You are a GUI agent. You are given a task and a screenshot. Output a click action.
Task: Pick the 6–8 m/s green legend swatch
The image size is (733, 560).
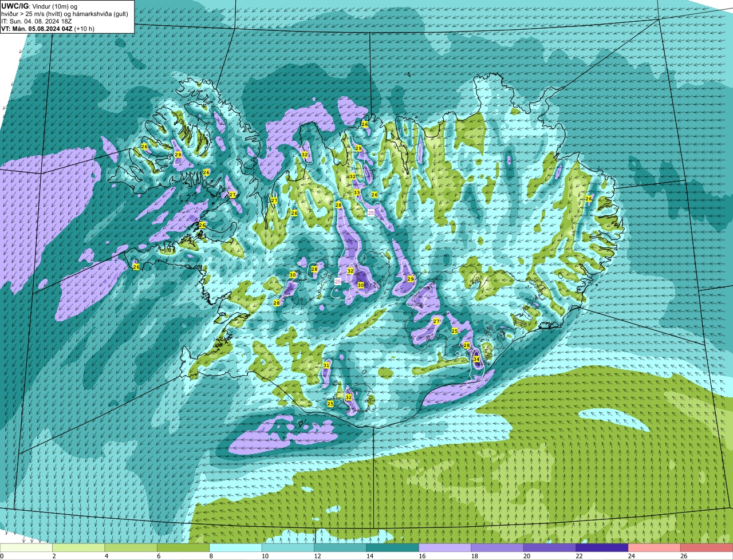pyautogui.click(x=183, y=547)
